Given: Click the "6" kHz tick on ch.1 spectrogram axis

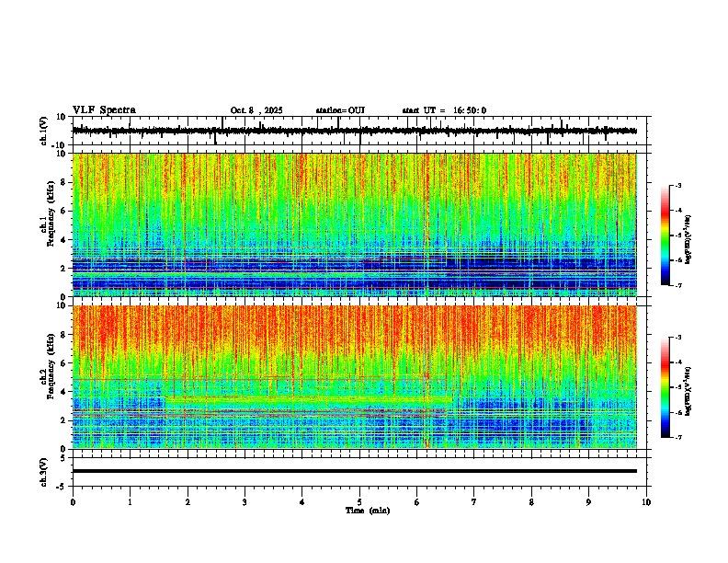Looking at the screenshot, I should [x=64, y=211].
